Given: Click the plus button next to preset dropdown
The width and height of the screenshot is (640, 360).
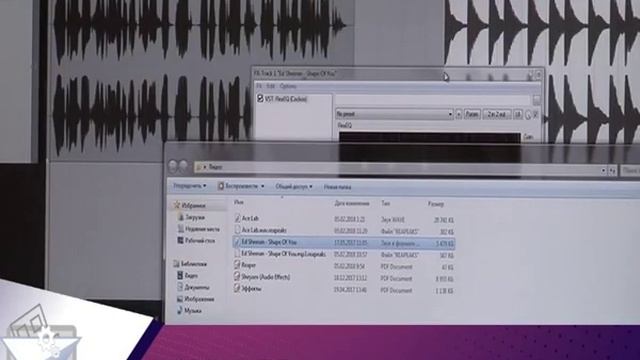Looking at the screenshot, I should [x=458, y=114].
